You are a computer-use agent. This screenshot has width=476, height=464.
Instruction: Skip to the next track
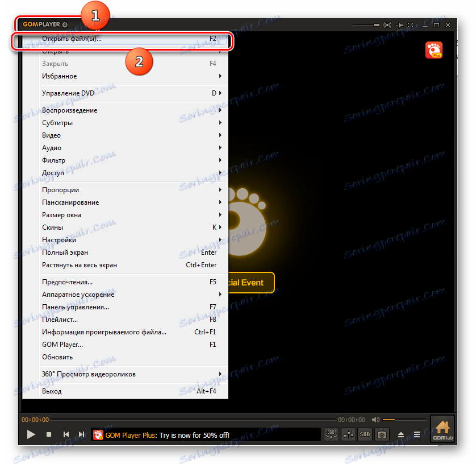tap(81, 434)
